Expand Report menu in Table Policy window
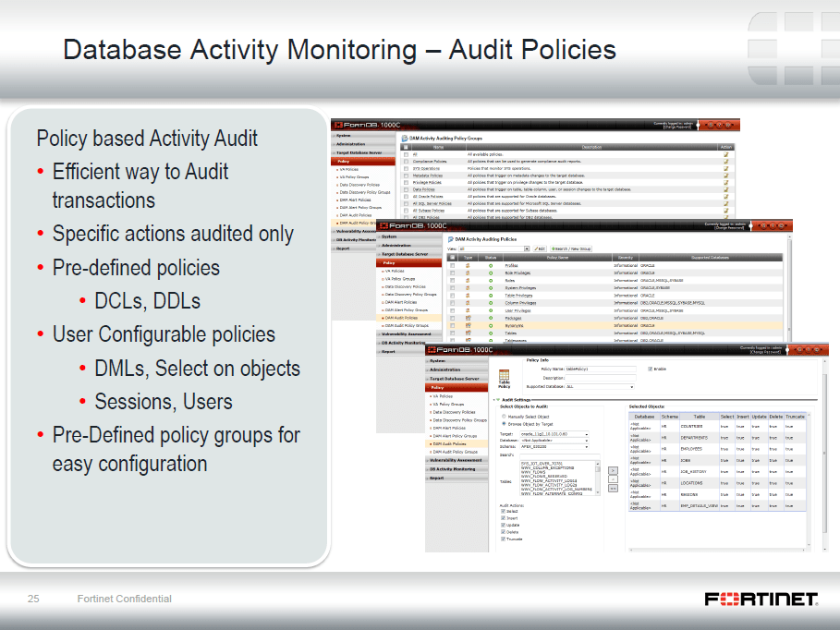 457,478
